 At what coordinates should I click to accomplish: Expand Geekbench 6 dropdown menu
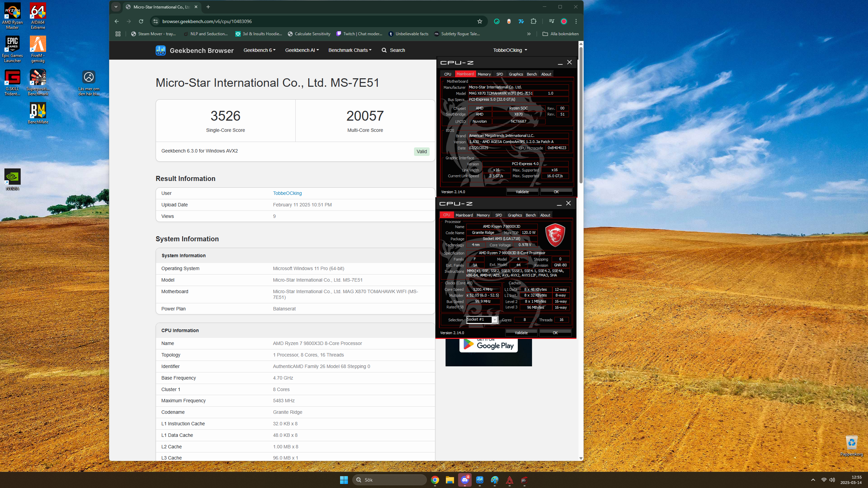pyautogui.click(x=259, y=50)
